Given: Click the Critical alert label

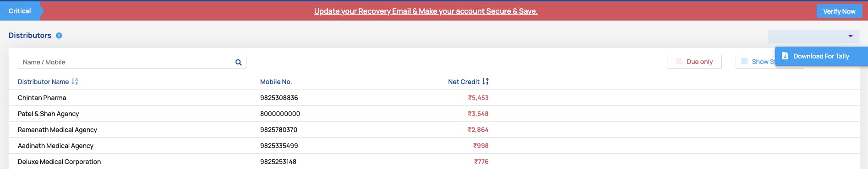Looking at the screenshot, I should (20, 11).
